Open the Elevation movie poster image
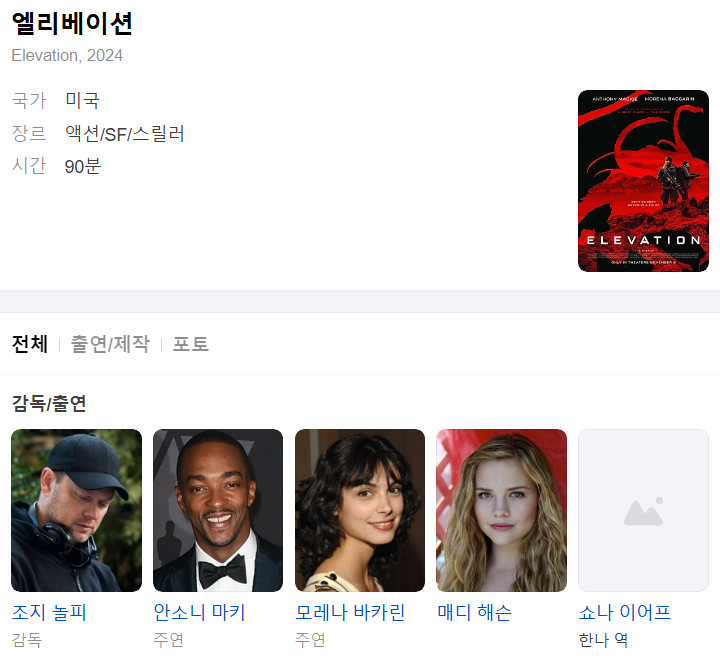 643,181
